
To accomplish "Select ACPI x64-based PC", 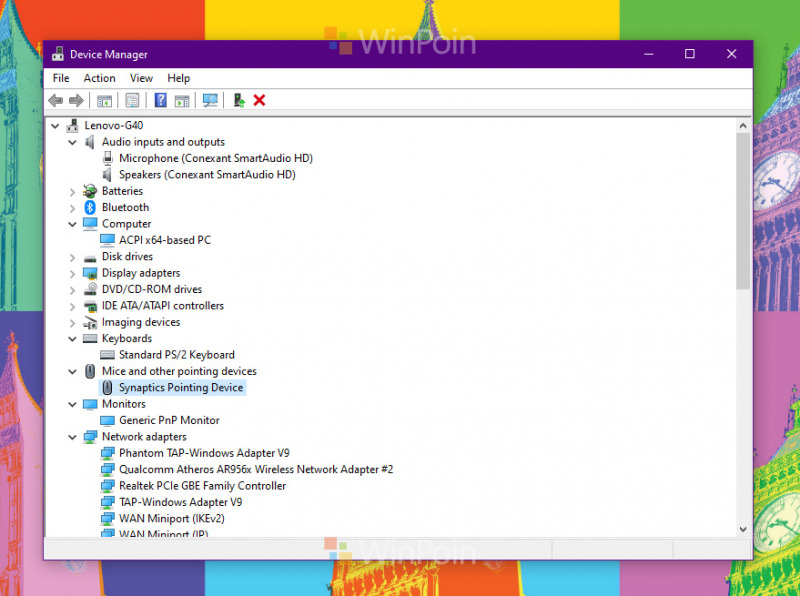I will [x=165, y=240].
